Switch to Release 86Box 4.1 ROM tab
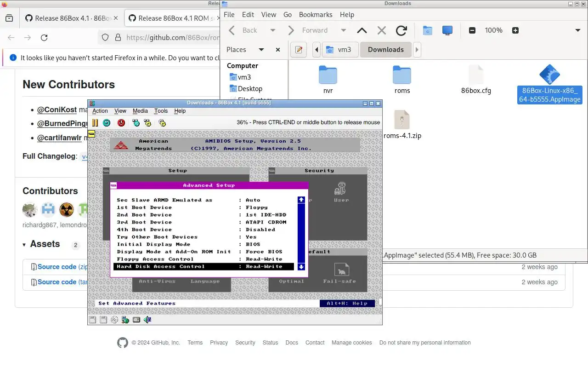The height and width of the screenshot is (368, 588). click(x=172, y=18)
